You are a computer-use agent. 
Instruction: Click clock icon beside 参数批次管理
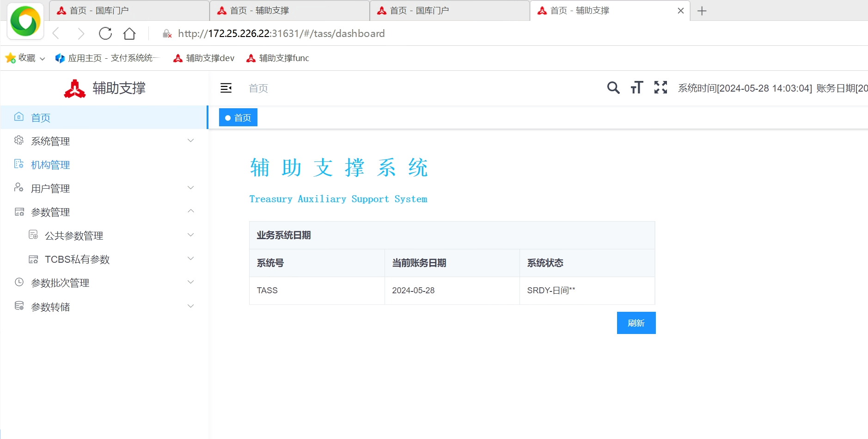click(19, 282)
